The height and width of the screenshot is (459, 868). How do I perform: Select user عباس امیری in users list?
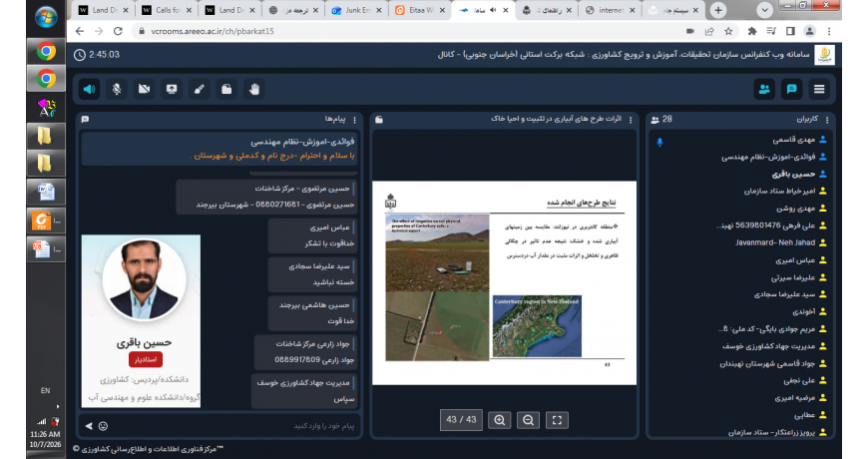pyautogui.click(x=795, y=260)
